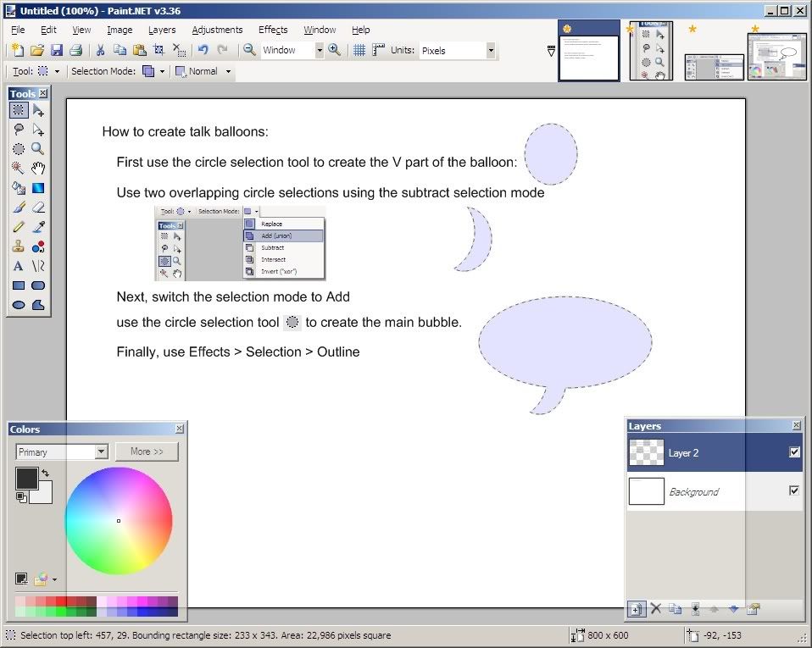Open the Edit menu
Screen dimensions: 812x648
(48, 30)
